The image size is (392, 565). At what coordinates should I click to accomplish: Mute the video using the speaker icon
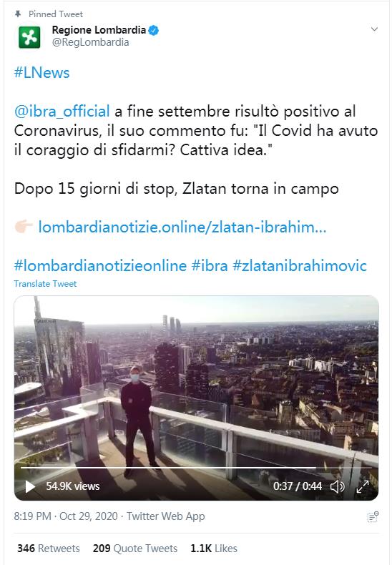tap(337, 486)
